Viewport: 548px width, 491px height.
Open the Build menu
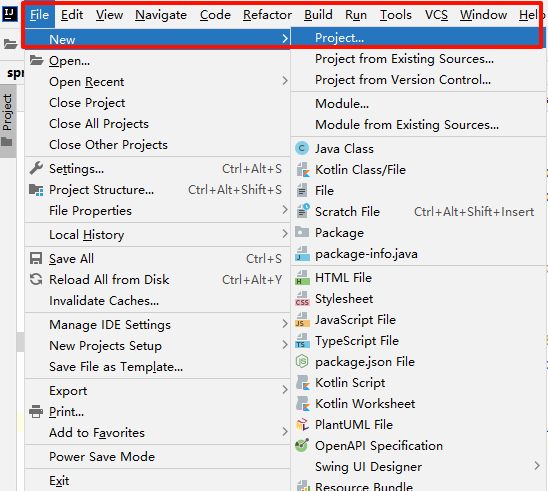(x=318, y=15)
